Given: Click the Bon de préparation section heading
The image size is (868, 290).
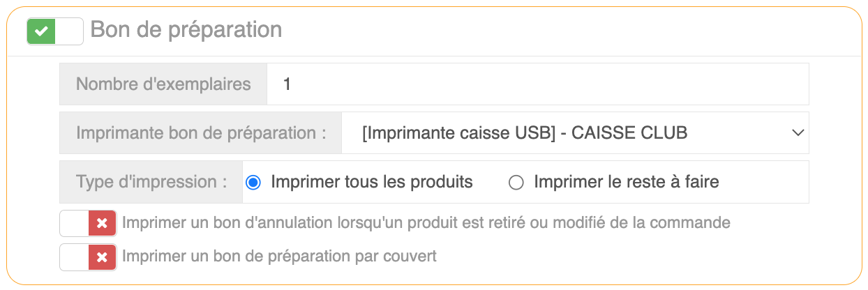Looking at the screenshot, I should click(x=186, y=30).
